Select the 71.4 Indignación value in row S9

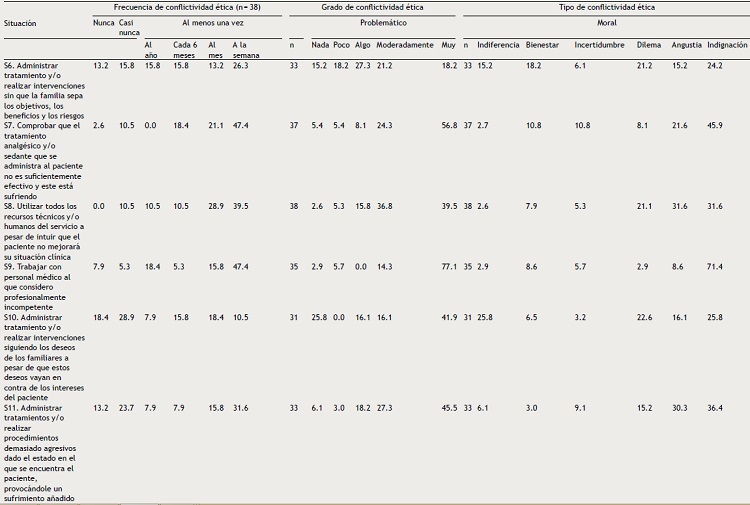pos(715,266)
